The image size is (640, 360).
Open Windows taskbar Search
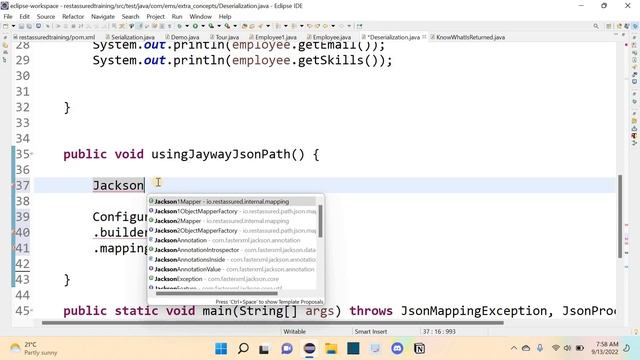tap(243, 349)
